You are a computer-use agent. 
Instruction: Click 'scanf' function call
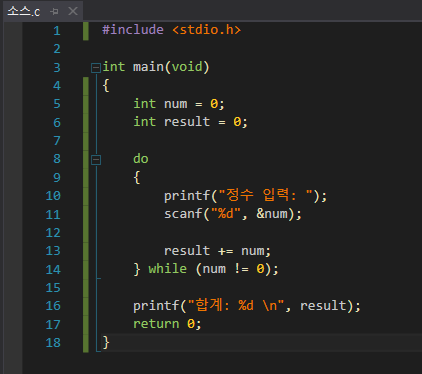pos(183,214)
